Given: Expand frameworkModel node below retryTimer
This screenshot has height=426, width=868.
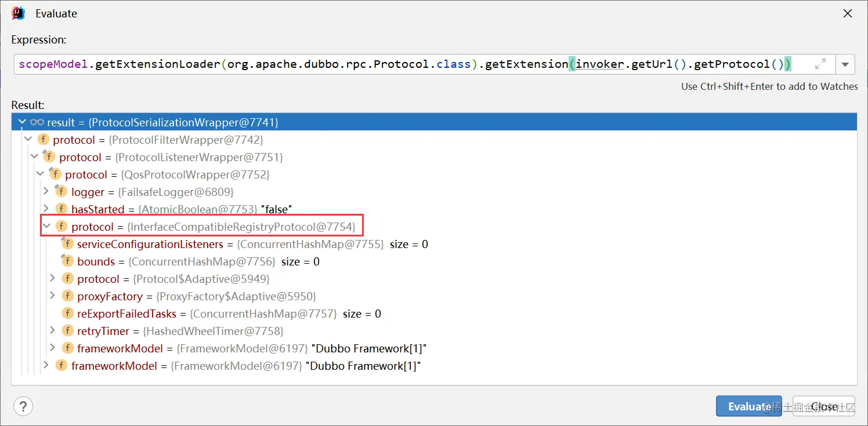Looking at the screenshot, I should tap(52, 348).
